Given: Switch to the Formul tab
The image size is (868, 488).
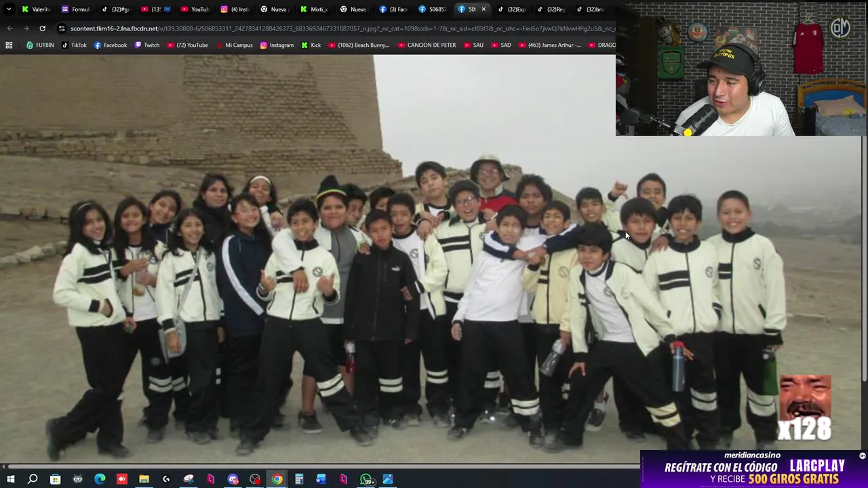Looking at the screenshot, I should coord(75,9).
